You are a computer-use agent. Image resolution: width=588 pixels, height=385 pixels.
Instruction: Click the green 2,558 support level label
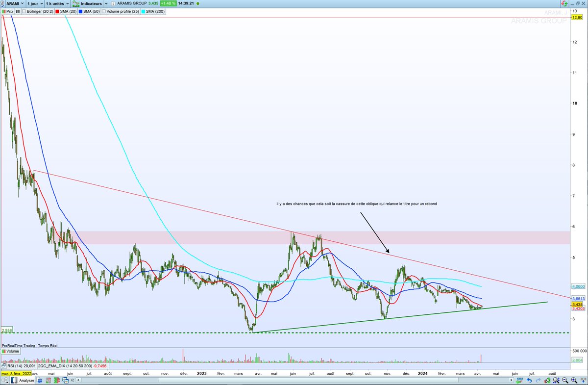pyautogui.click(x=6, y=331)
